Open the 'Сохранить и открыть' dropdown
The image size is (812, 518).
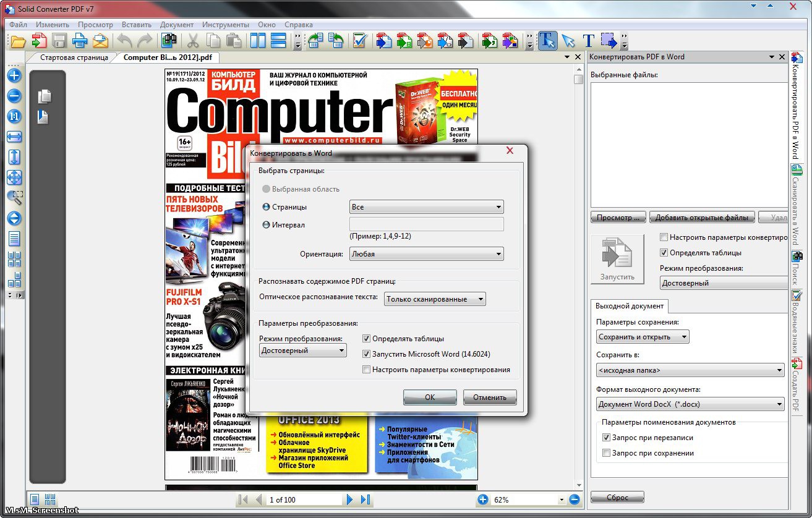point(643,337)
